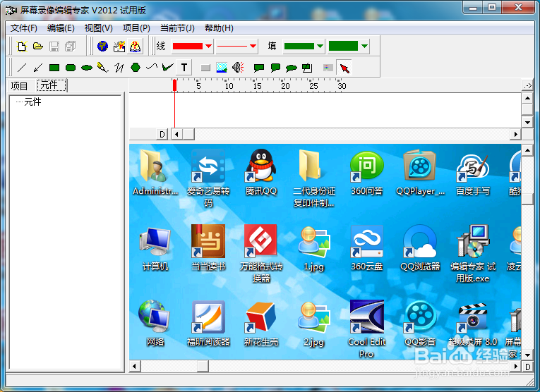Click the help book icon with question mark
540x392 pixels.
pyautogui.click(x=136, y=46)
